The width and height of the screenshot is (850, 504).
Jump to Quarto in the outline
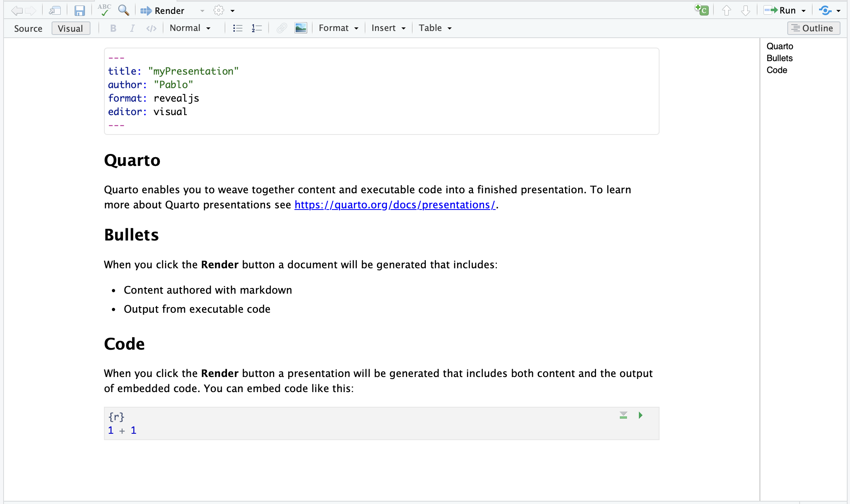pyautogui.click(x=780, y=46)
